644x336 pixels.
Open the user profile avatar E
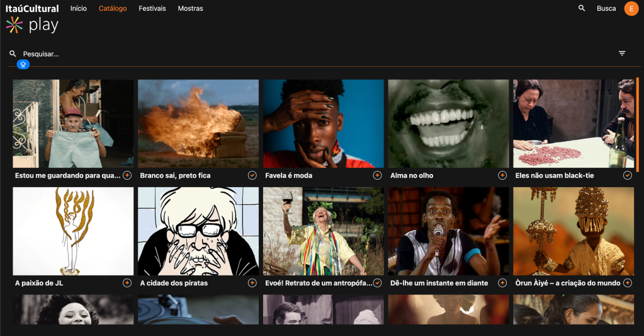(x=631, y=9)
